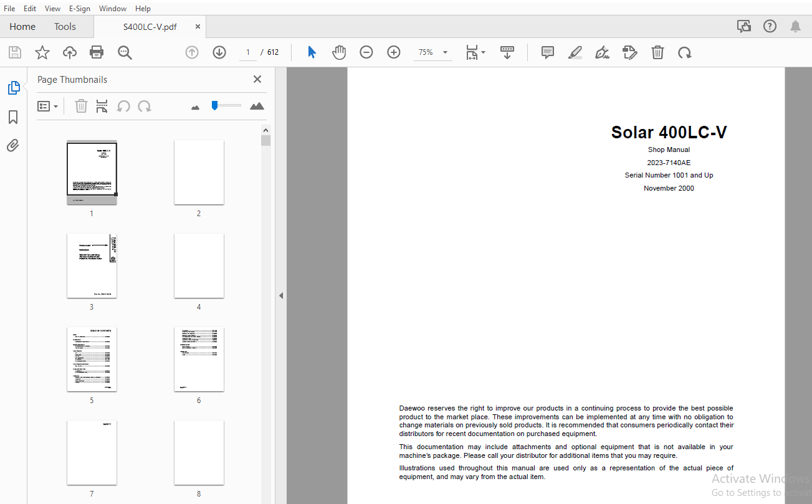
Task: Switch to the Tools tab
Action: click(x=65, y=26)
